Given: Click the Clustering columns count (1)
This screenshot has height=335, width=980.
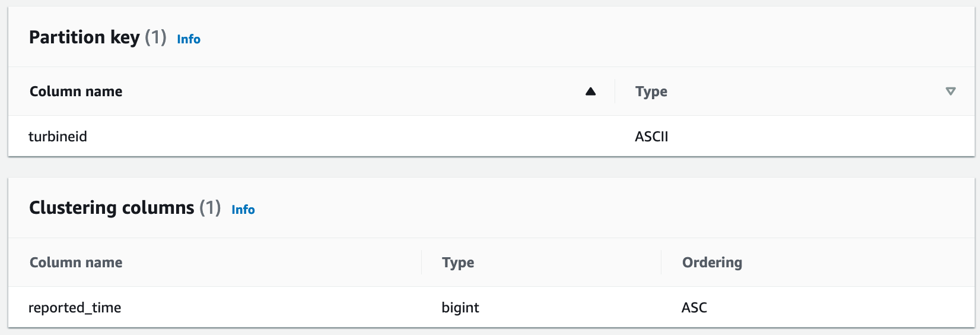Looking at the screenshot, I should click(210, 208).
